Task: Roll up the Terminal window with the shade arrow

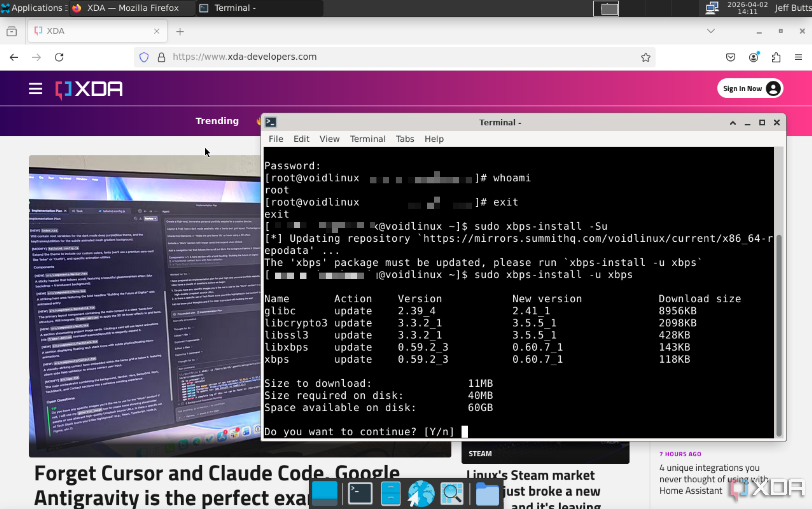Action: [733, 122]
